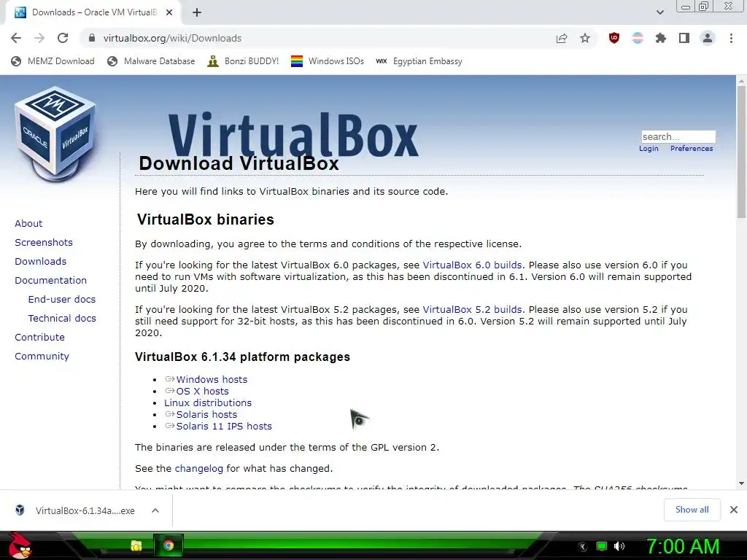Toggle the browser side panel
The width and height of the screenshot is (747, 560).
tap(684, 38)
